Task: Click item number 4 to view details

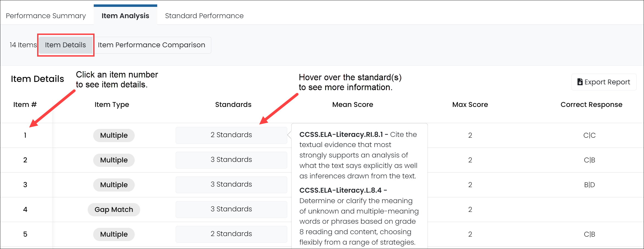Action: (x=25, y=209)
